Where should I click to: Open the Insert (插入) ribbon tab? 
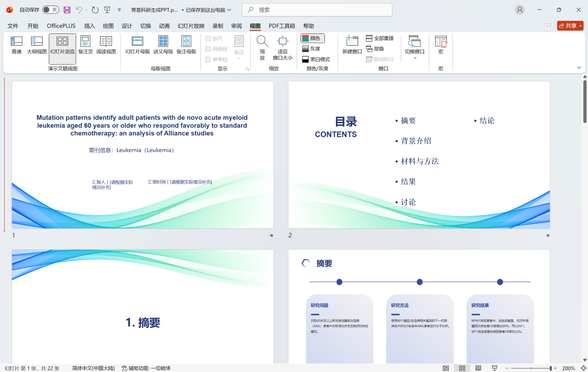pos(89,26)
